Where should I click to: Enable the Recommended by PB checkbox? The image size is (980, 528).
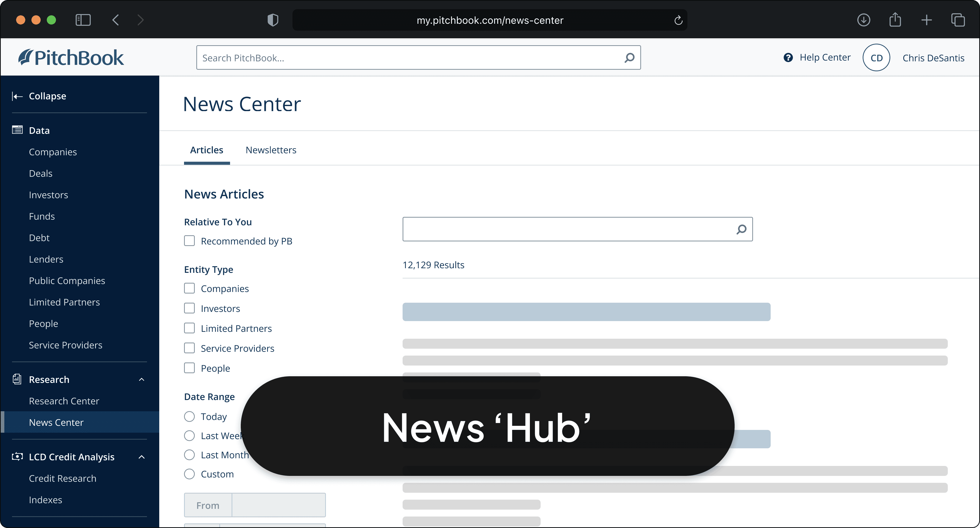tap(189, 241)
